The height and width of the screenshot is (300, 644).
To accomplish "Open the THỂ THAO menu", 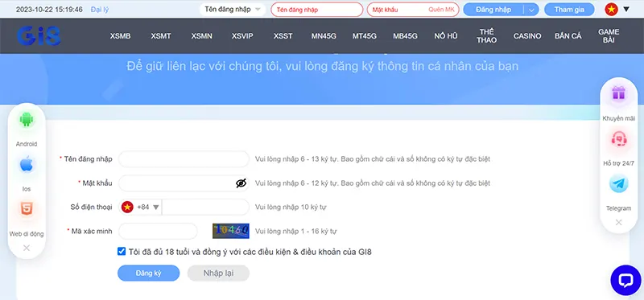I will [487, 36].
